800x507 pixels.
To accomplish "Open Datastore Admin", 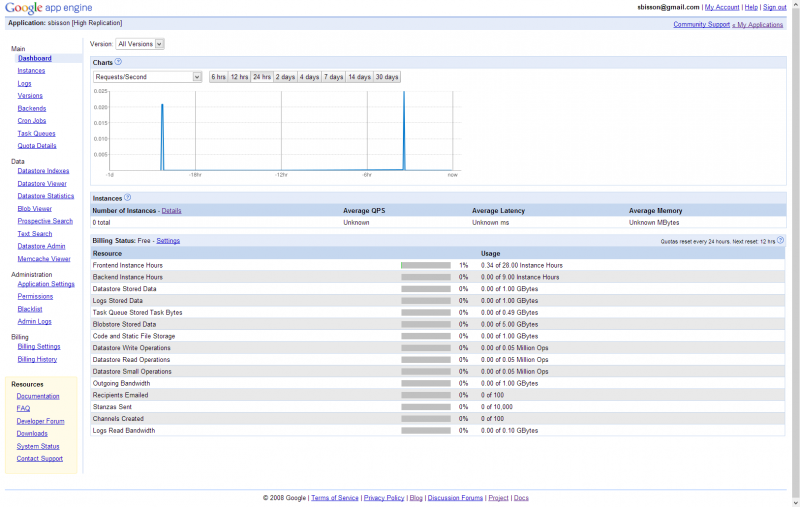I will pyautogui.click(x=41, y=246).
